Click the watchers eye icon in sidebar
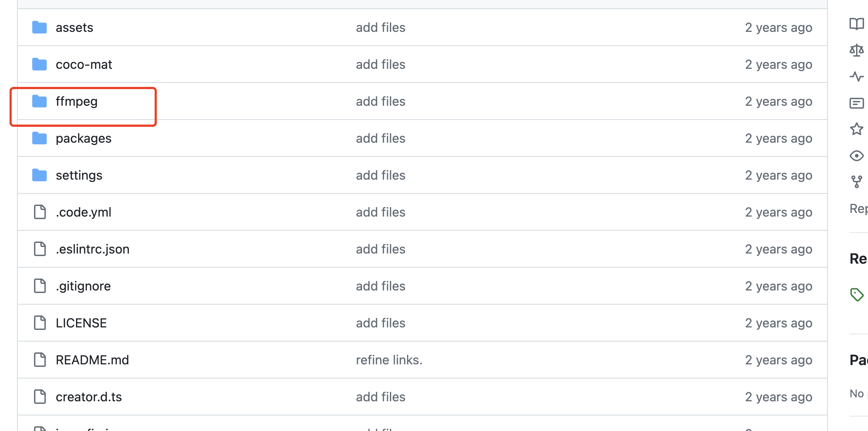This screenshot has width=868, height=431. (856, 156)
